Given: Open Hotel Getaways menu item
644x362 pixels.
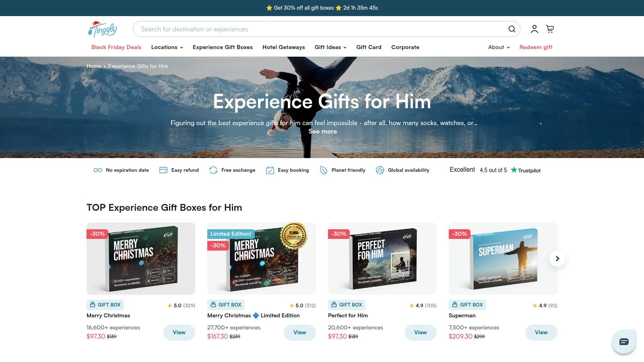Looking at the screenshot, I should pyautogui.click(x=283, y=47).
